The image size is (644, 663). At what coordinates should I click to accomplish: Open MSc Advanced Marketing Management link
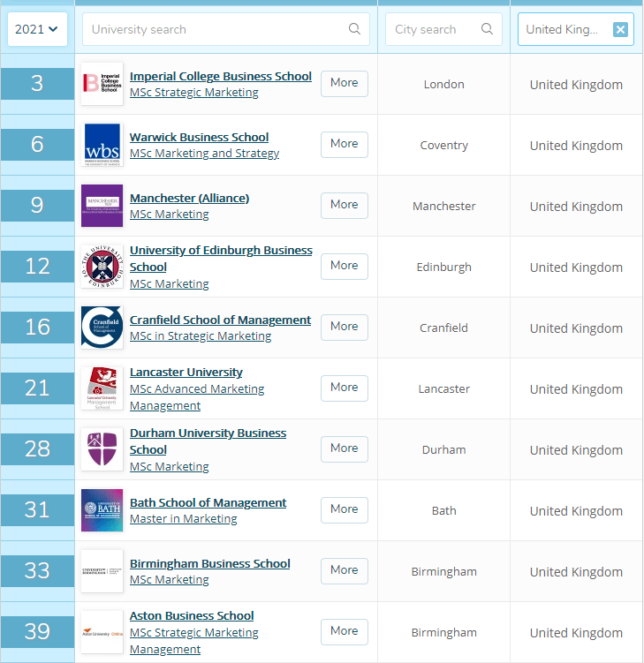click(x=197, y=397)
